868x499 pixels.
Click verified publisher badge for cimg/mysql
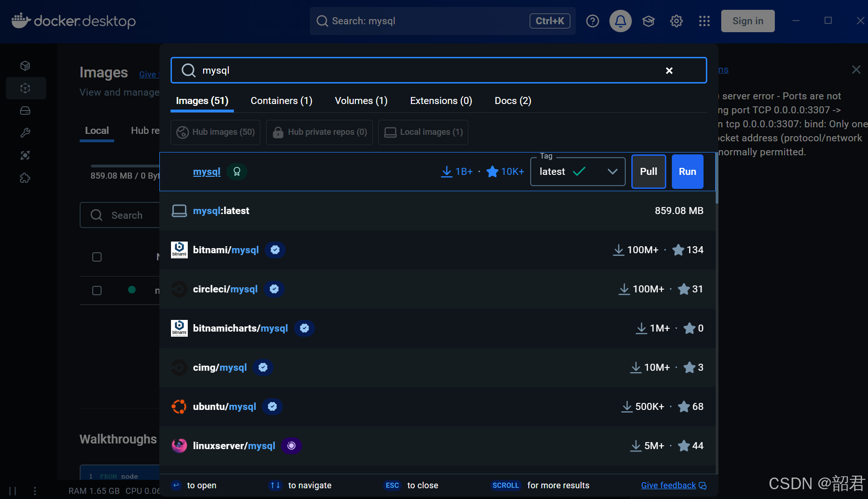(263, 367)
